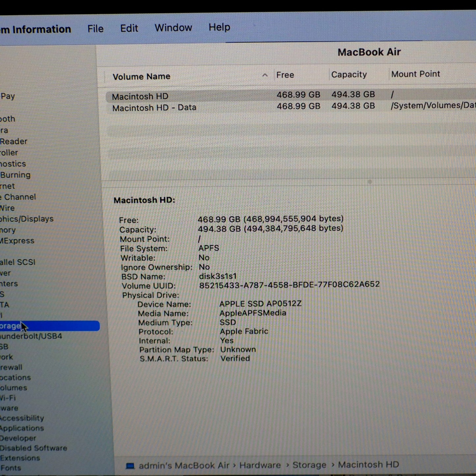Select Parallel SCSI in sidebar
The height and width of the screenshot is (476, 476).
pyautogui.click(x=17, y=262)
